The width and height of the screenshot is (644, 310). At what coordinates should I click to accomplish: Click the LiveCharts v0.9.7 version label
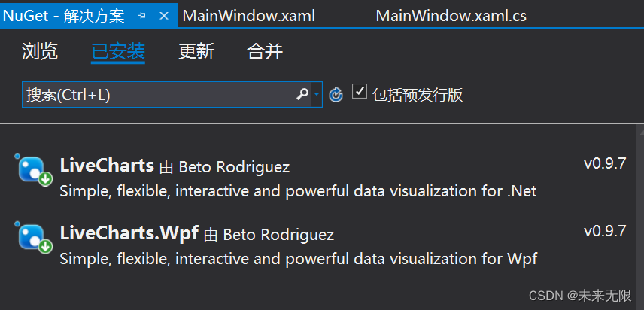(x=605, y=163)
